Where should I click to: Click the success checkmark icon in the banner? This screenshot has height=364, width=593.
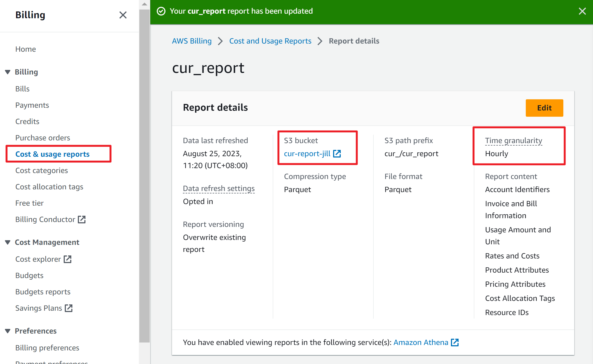coord(161,11)
